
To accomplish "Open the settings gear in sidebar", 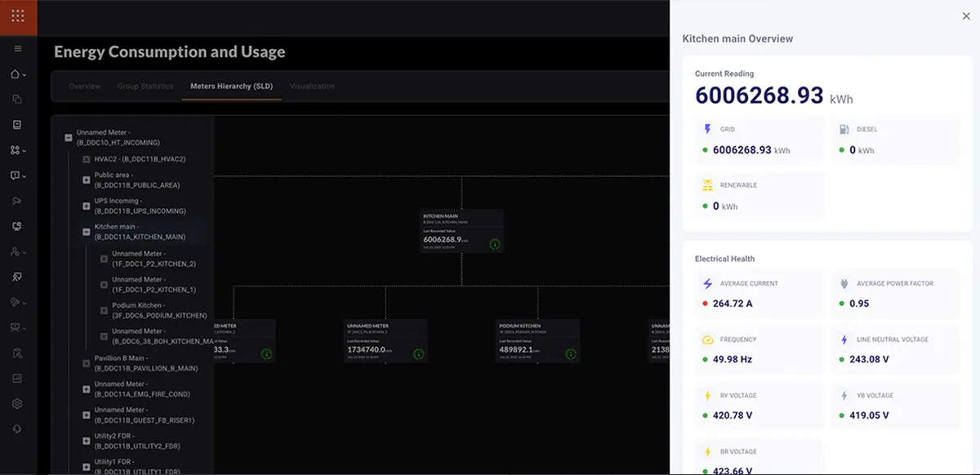I will click(x=16, y=404).
